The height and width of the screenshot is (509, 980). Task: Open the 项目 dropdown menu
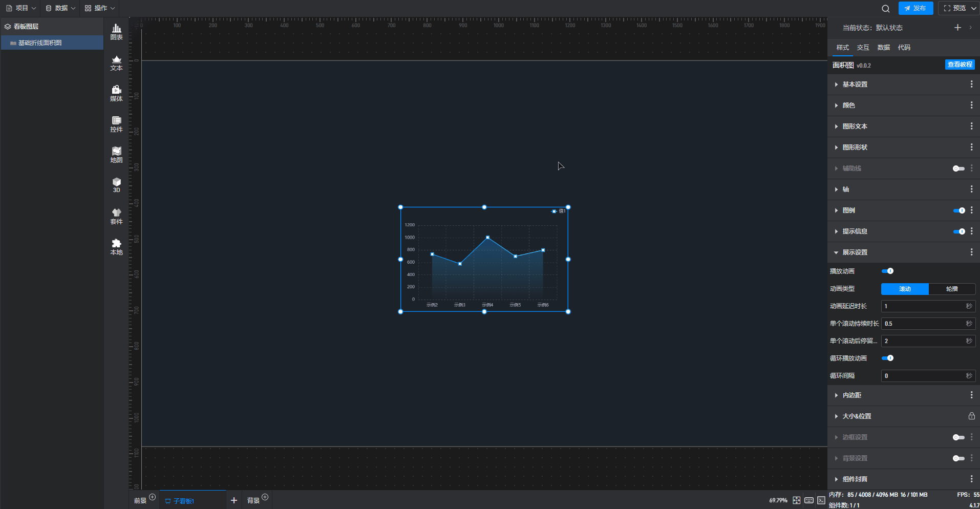coord(21,8)
